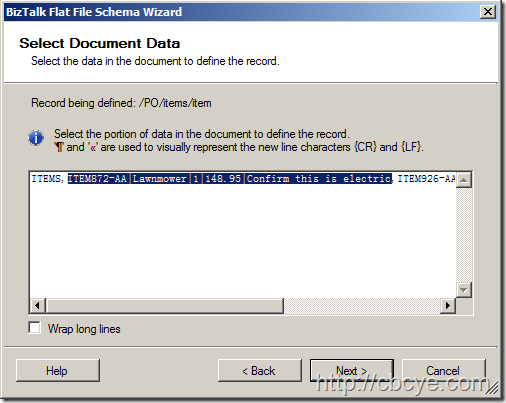This screenshot has width=506, height=403.
Task: Go back with the < Back button
Action: point(260,371)
